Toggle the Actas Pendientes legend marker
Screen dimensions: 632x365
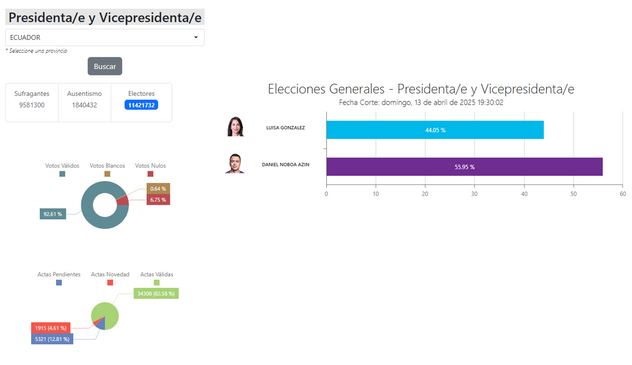point(59,283)
